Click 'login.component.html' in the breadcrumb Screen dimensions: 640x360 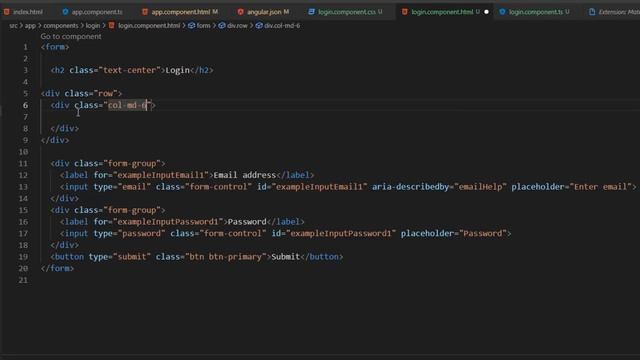click(x=149, y=25)
